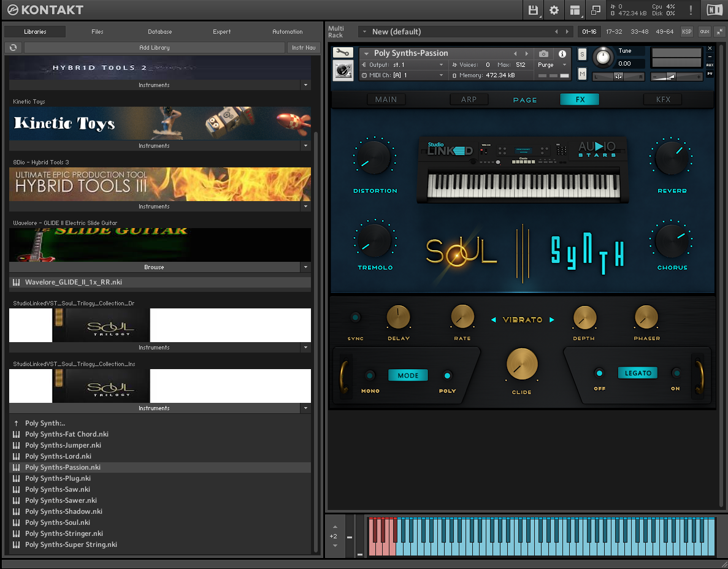The width and height of the screenshot is (728, 569).
Task: Click keyboard octave up arrow
Action: click(335, 527)
